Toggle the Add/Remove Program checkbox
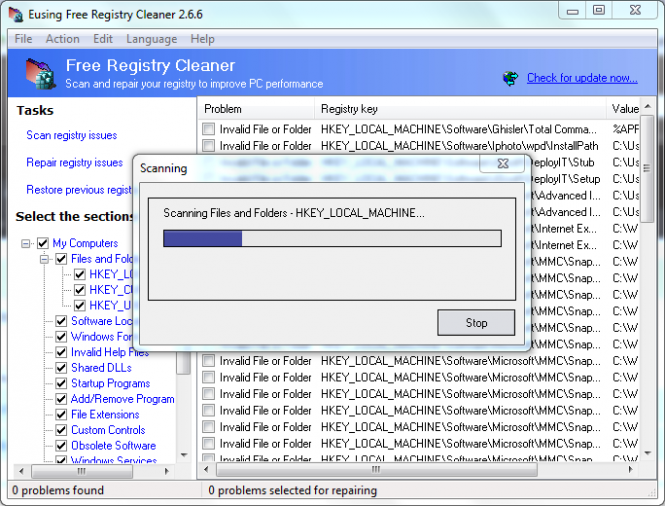The width and height of the screenshot is (665, 506). point(61,399)
